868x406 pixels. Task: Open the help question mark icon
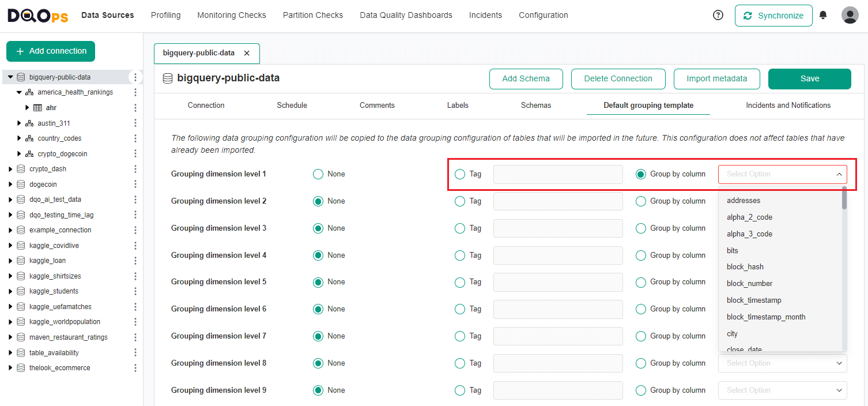(x=718, y=16)
